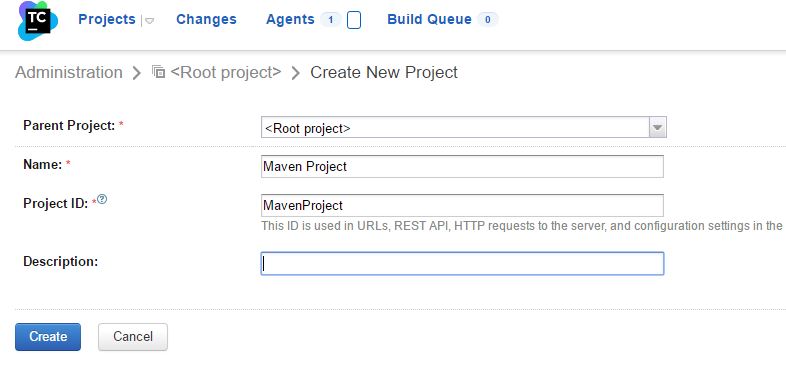
Task: Click into the Project ID text field
Action: pyautogui.click(x=462, y=205)
